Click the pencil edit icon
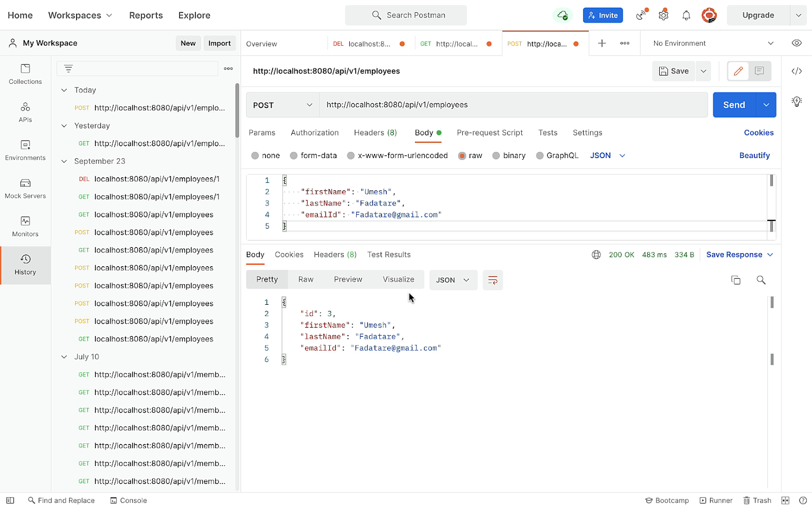 738,71
